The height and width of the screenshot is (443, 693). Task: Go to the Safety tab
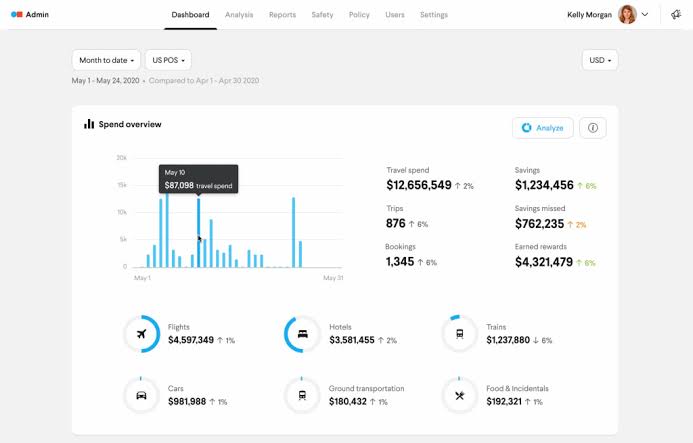pos(322,15)
